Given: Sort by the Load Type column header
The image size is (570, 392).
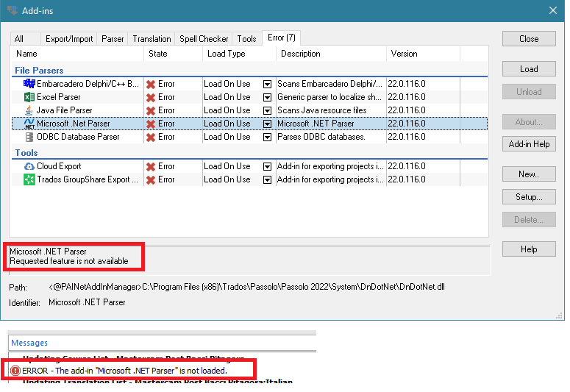Looking at the screenshot, I should click(x=240, y=54).
